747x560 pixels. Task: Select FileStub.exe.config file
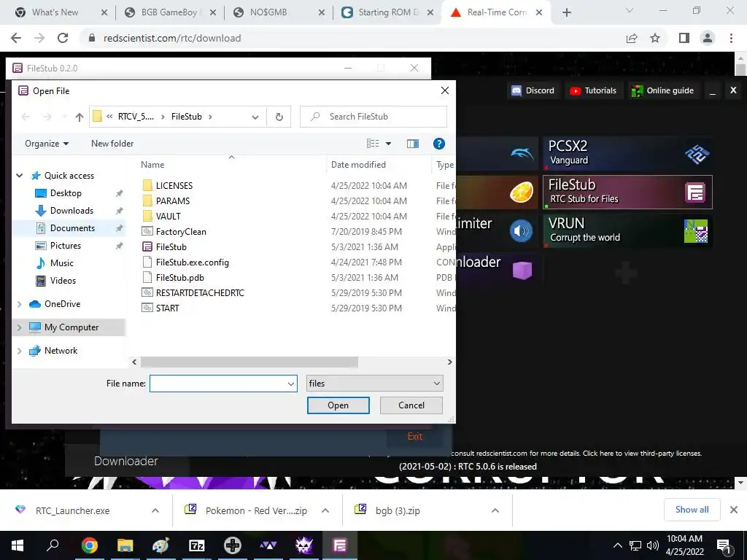click(192, 262)
